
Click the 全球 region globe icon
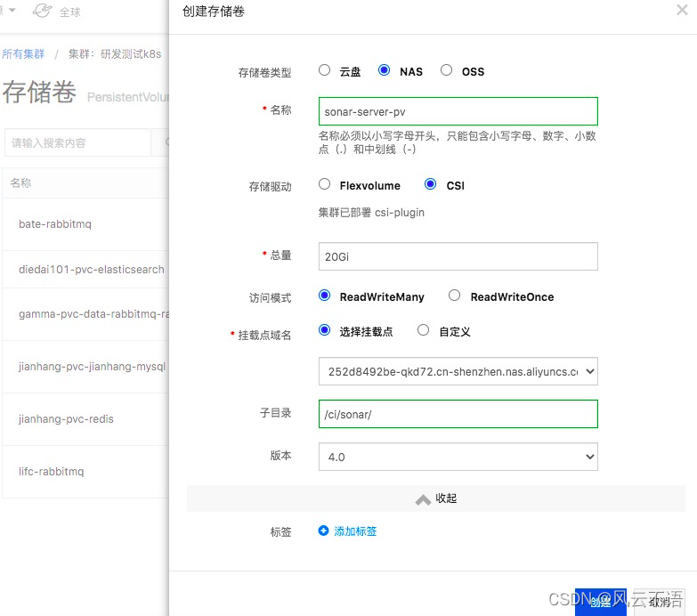[42, 10]
